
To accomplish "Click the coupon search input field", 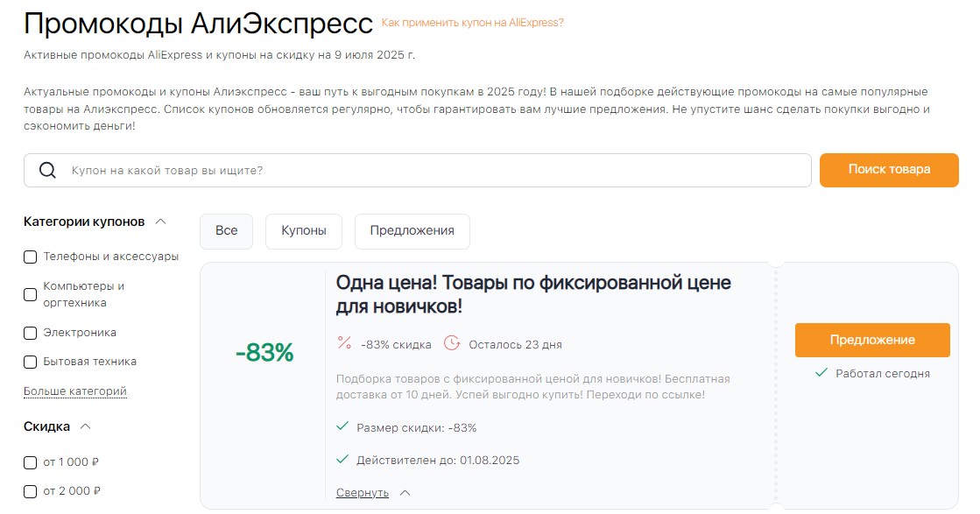I will point(350,170).
